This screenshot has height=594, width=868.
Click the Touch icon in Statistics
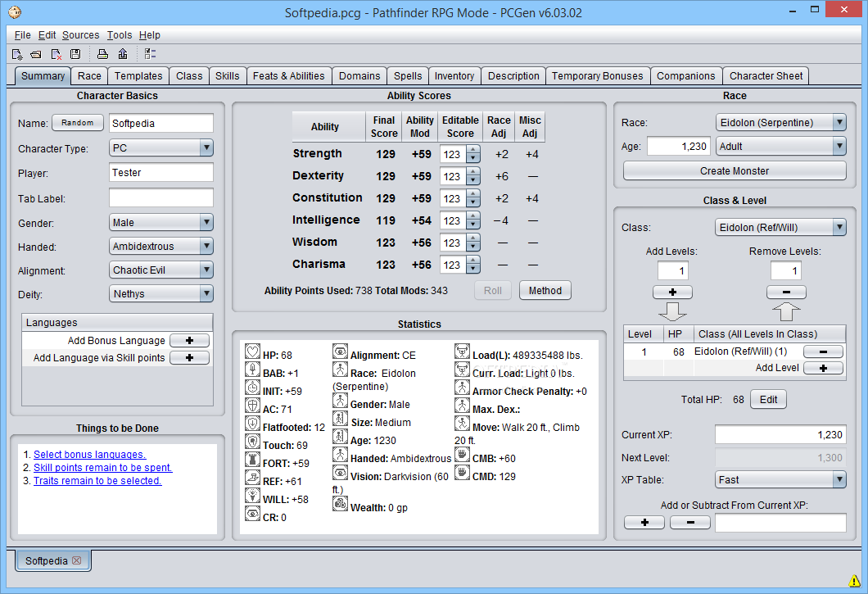252,442
